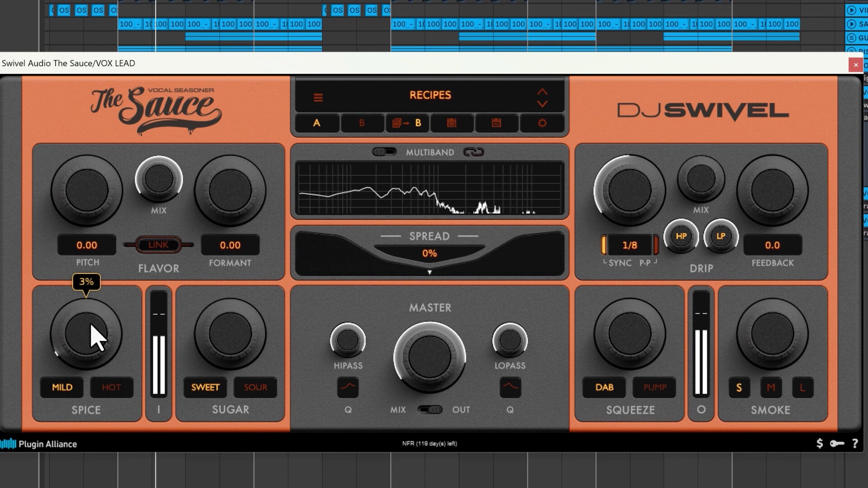Click the Hipass knob
The width and height of the screenshot is (868, 488).
[348, 340]
